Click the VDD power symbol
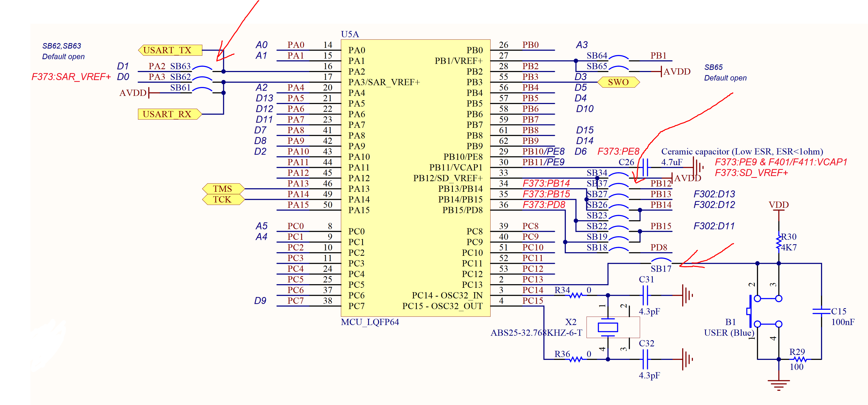Image resolution: width=868 pixels, height=405 pixels. coord(779,206)
